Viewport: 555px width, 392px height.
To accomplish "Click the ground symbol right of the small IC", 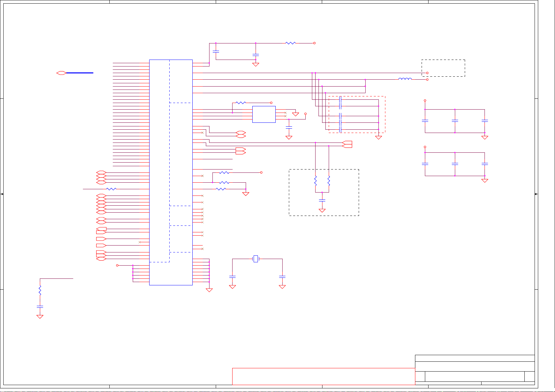I will (295, 114).
